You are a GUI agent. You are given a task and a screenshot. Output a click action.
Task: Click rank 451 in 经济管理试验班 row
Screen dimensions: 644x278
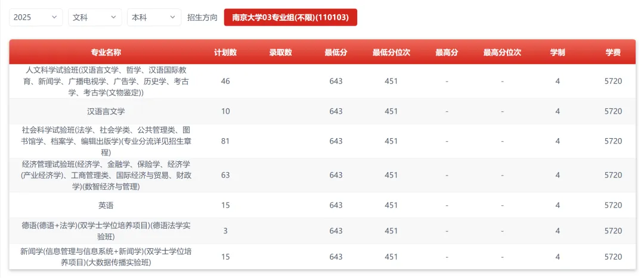(x=391, y=175)
